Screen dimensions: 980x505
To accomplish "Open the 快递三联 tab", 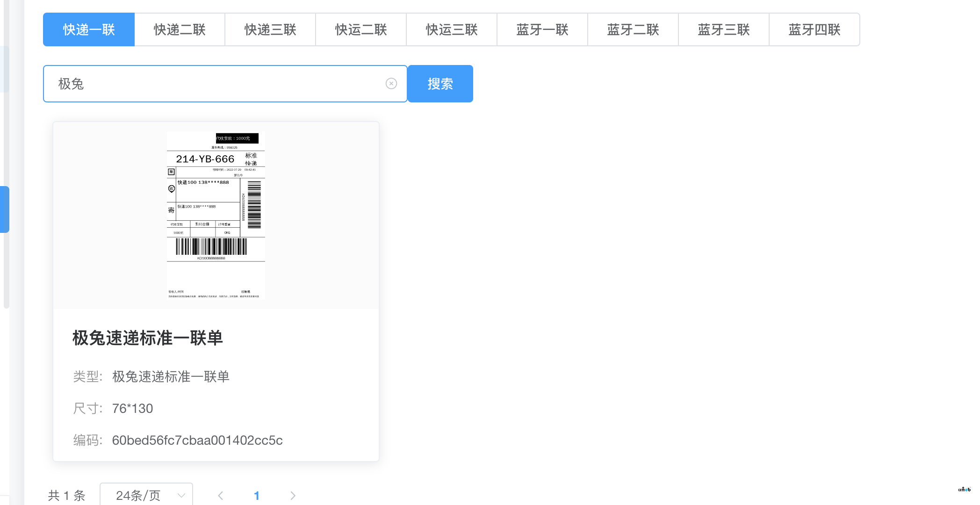I will [270, 29].
